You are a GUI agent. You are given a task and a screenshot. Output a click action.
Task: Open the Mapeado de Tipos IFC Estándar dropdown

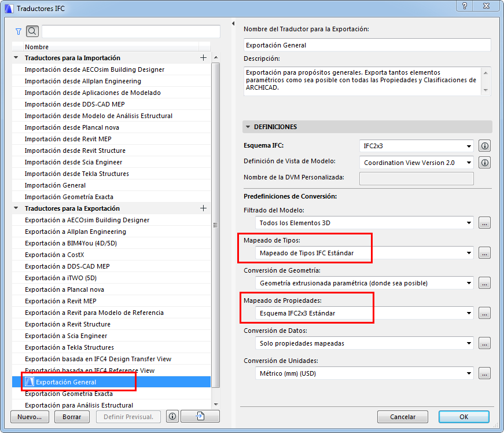[x=365, y=253]
